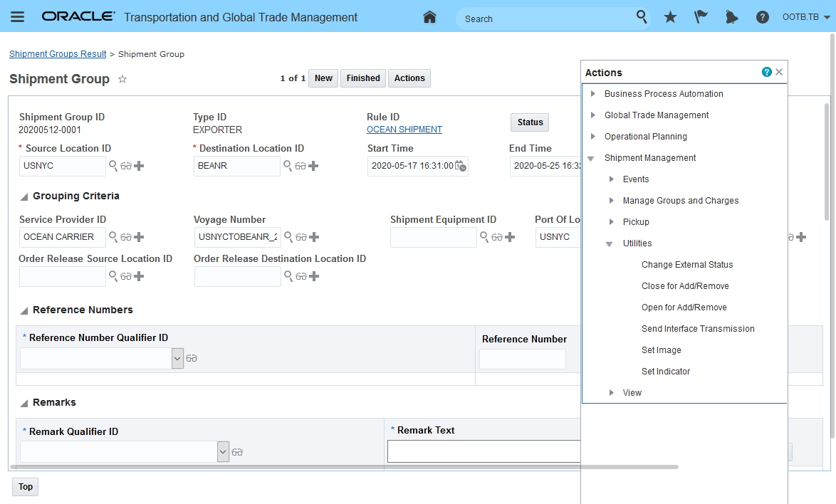The width and height of the screenshot is (836, 504).
Task: Close the Actions panel
Action: 779,72
